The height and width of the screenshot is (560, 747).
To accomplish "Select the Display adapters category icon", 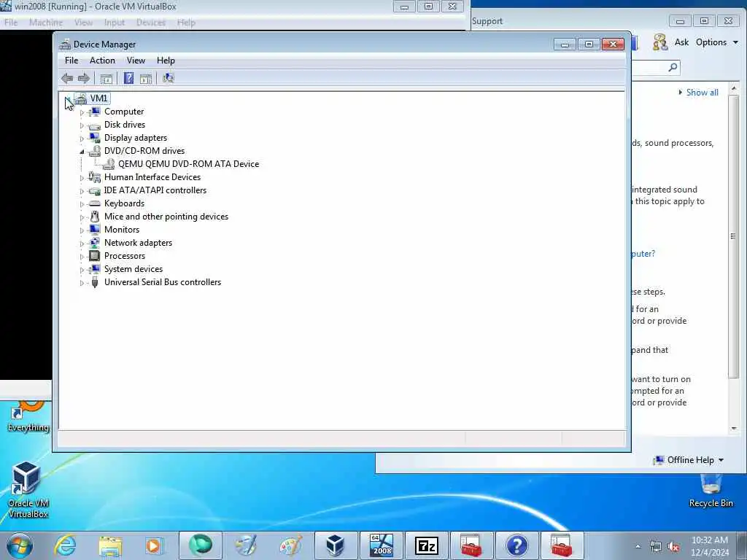I will coord(95,138).
